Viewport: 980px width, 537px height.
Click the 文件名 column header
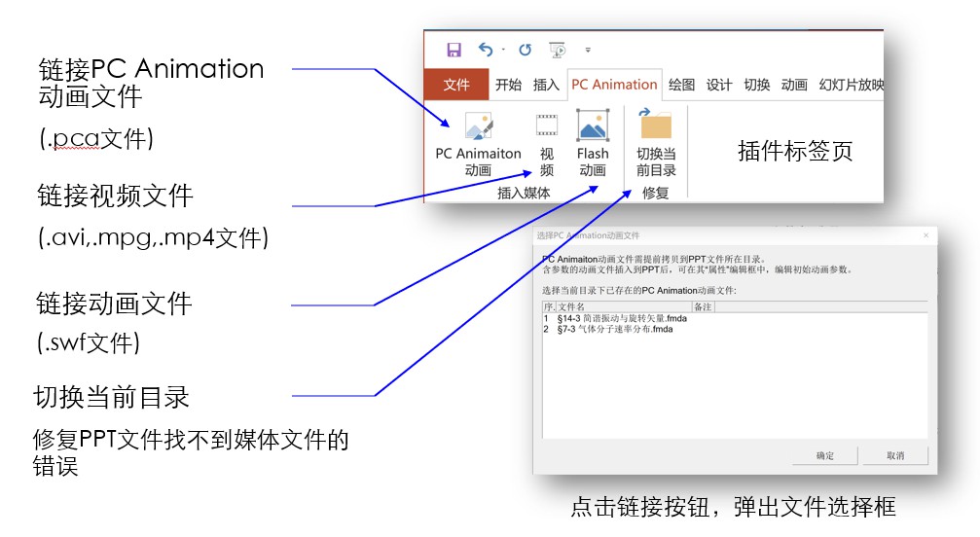[x=623, y=306]
